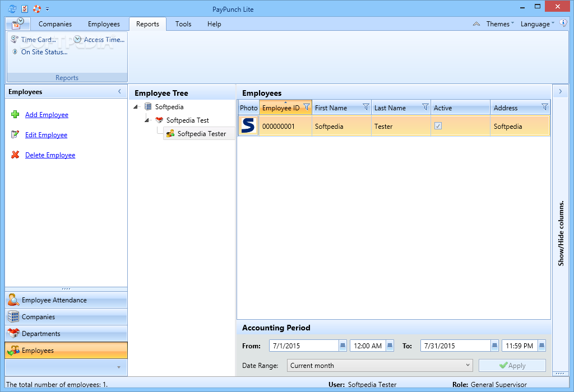The width and height of the screenshot is (574, 392).
Task: Select Softpedia company in Employee Tree
Action: click(169, 107)
